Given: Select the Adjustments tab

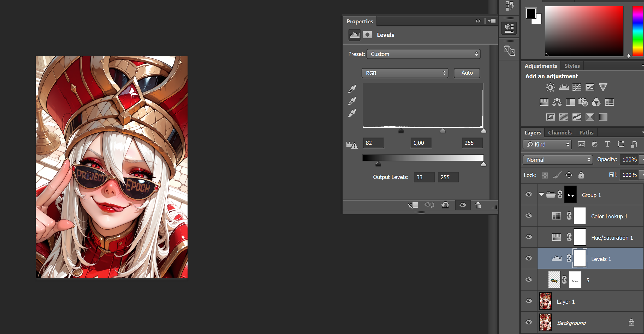Looking at the screenshot, I should tap(541, 66).
